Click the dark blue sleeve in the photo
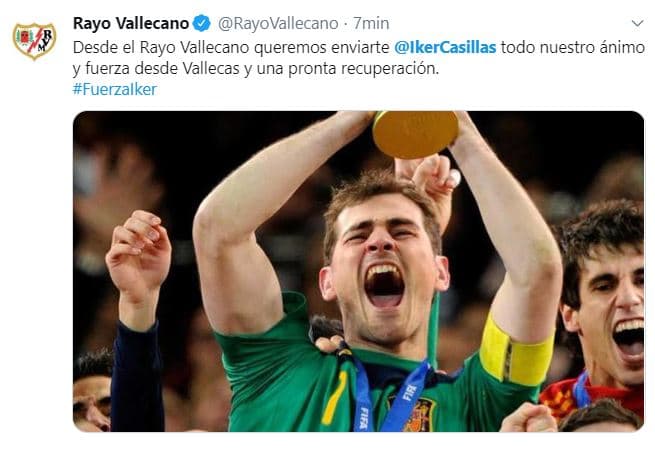Screen dimensions: 655x450 pyautogui.click(x=137, y=376)
